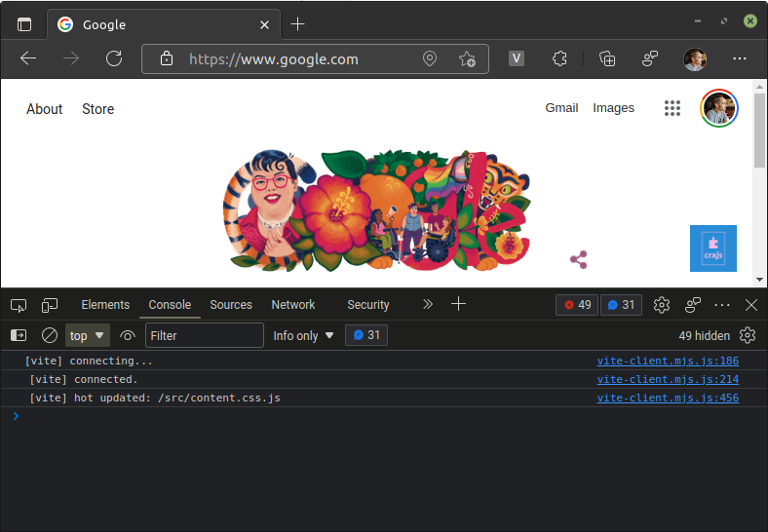Create a live expression eye icon
768x532 pixels.
[128, 335]
